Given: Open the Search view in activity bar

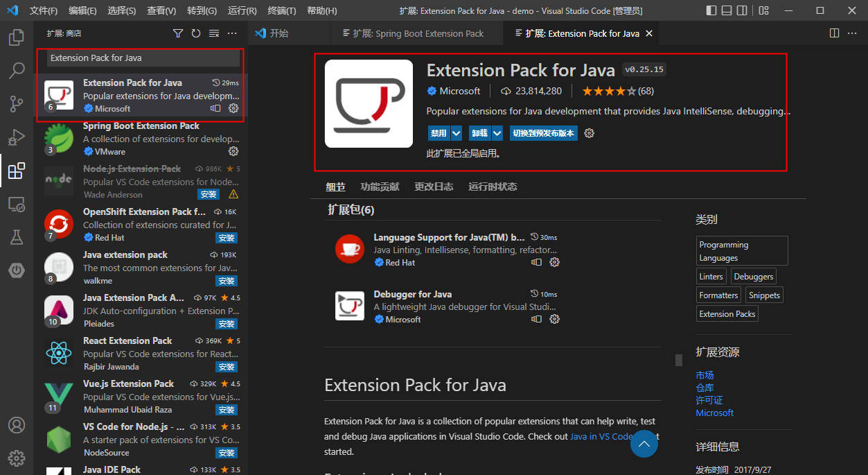Looking at the screenshot, I should [17, 70].
